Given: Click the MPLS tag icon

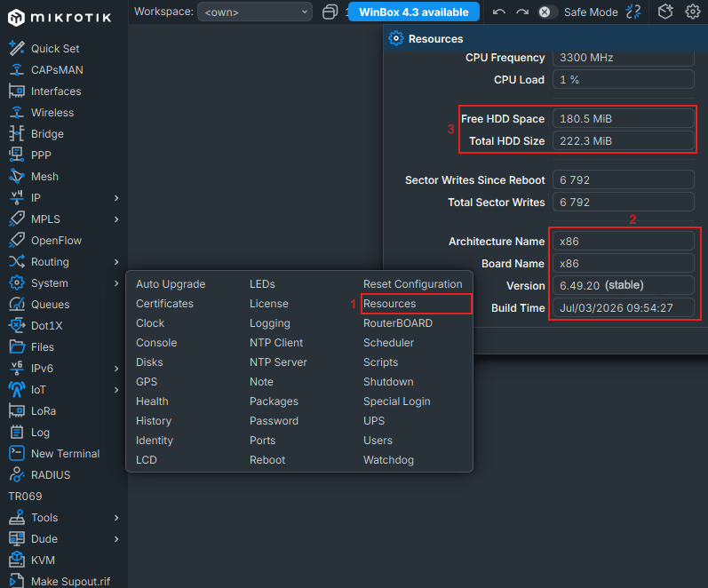Looking at the screenshot, I should click(x=17, y=219).
